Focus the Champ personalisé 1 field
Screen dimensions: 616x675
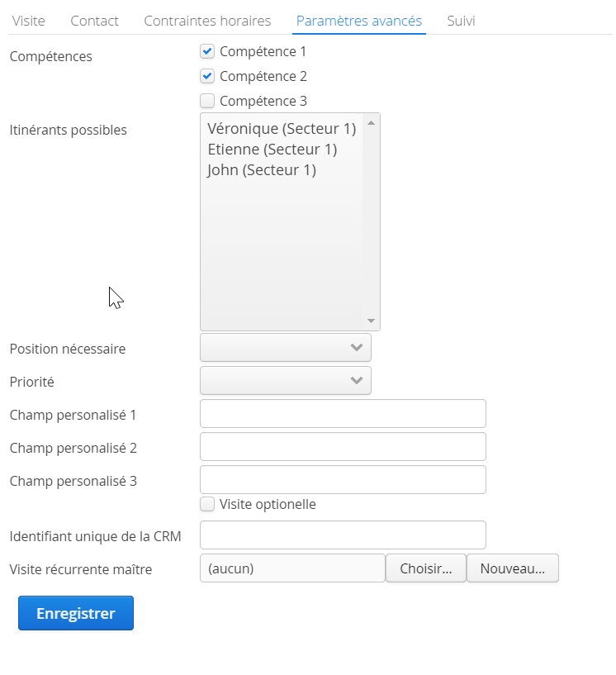point(343,414)
